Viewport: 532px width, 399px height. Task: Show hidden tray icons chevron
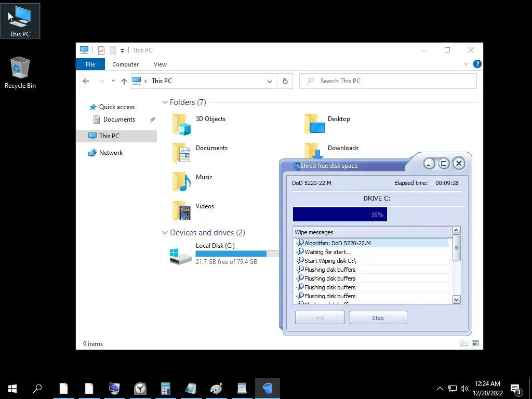click(440, 389)
